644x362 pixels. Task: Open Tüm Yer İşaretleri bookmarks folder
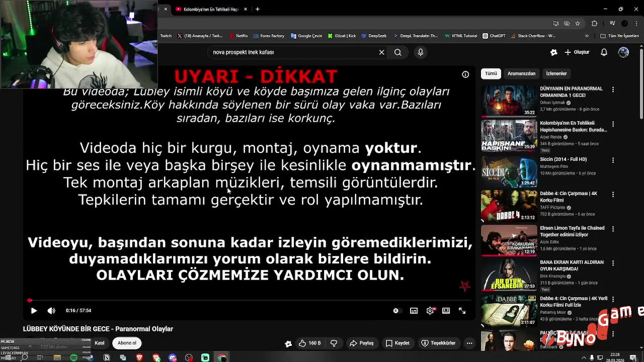(x=619, y=36)
